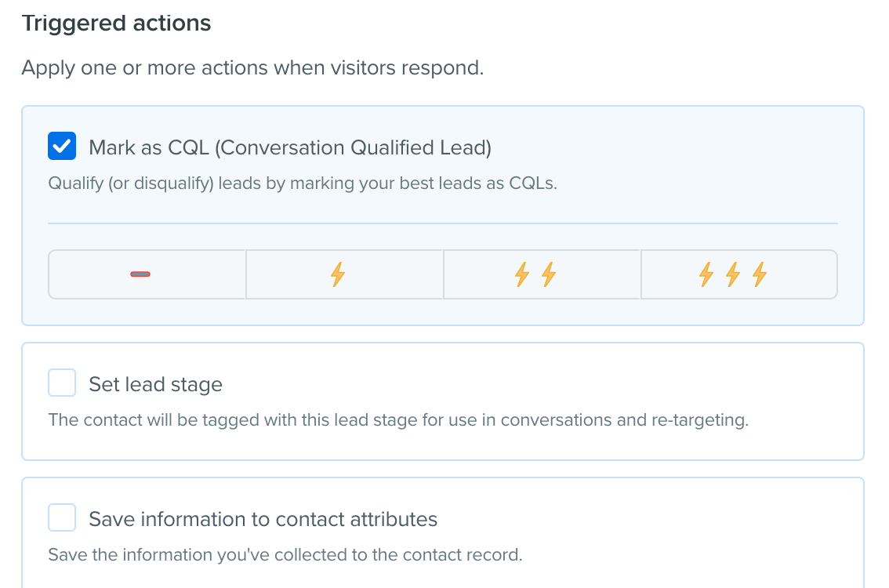Click the rightmost bolt in the triple-bolt rating
The image size is (889, 588).
(x=760, y=274)
